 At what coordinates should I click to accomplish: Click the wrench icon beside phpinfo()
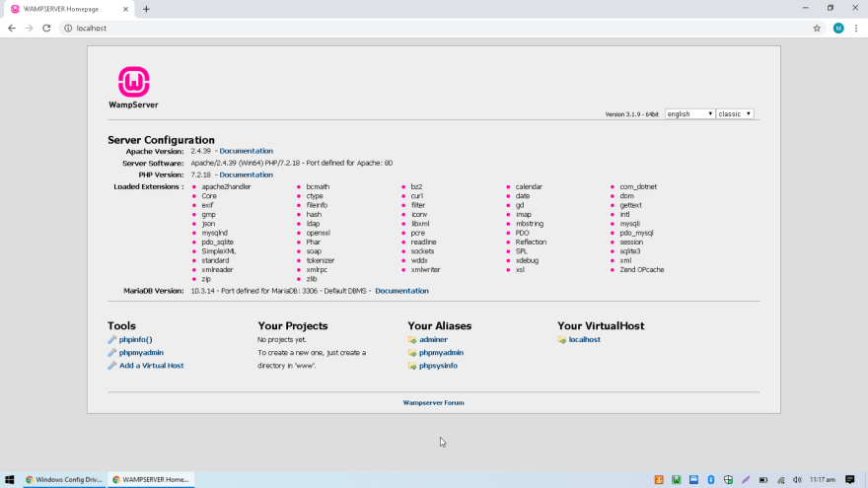[x=111, y=340]
